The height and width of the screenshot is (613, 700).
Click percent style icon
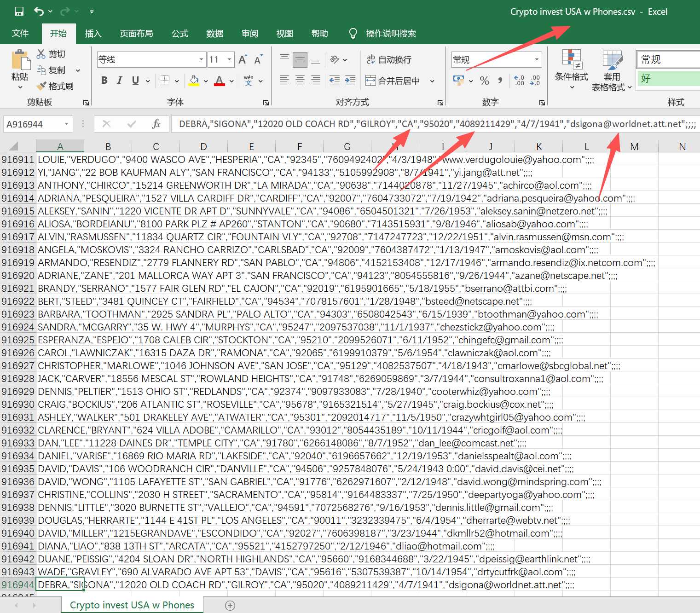point(484,81)
